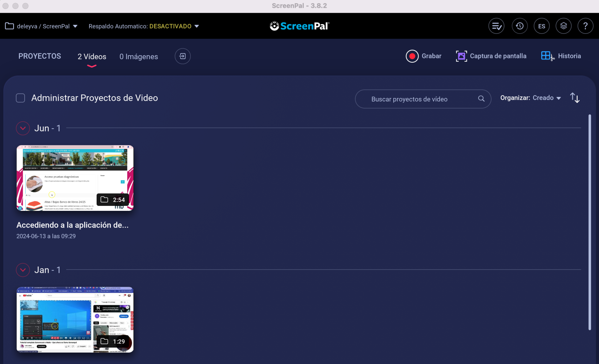599x364 pixels.
Task: Click folder icon on the 1:29 video badge
Action: tap(104, 341)
